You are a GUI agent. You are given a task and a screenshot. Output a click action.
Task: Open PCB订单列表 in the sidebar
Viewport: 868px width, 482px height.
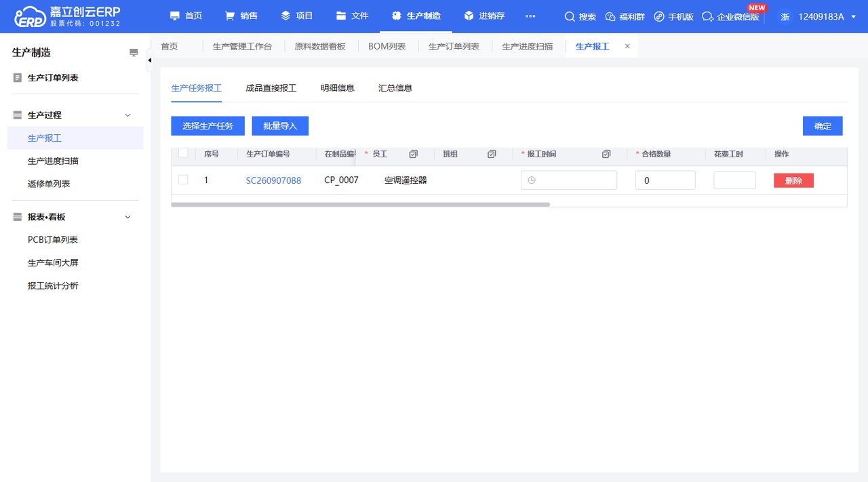53,240
